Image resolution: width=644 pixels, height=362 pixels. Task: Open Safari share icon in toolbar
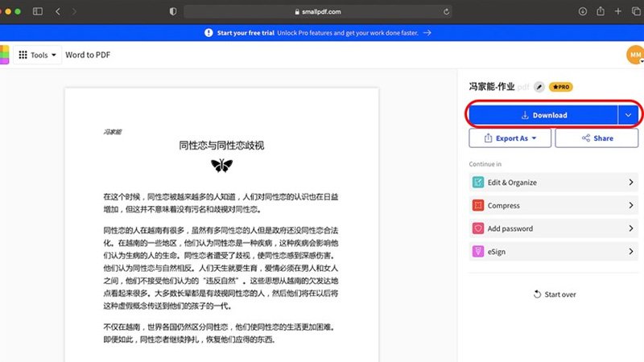pyautogui.click(x=601, y=11)
